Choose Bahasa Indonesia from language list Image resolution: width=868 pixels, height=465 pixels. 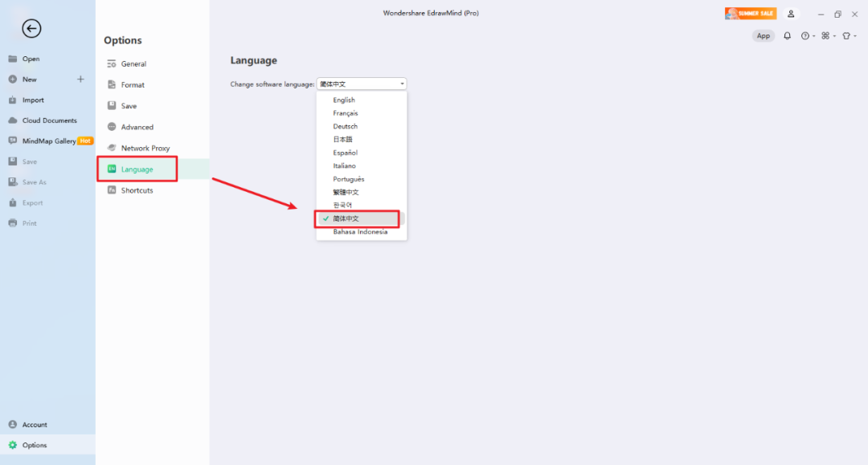(x=360, y=232)
